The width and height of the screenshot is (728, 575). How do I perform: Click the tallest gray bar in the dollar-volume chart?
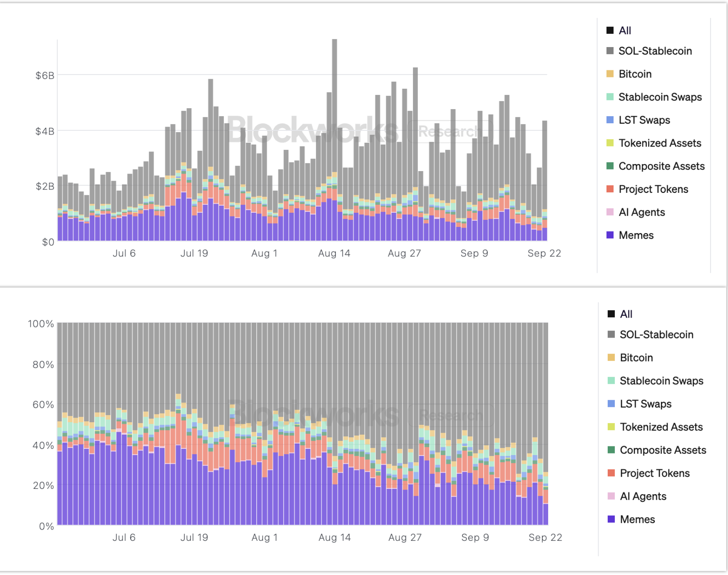tap(334, 104)
